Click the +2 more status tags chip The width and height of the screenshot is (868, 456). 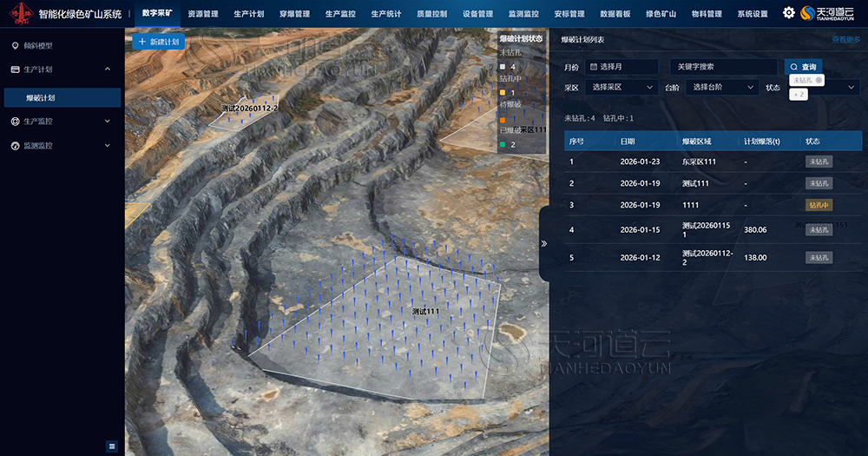pyautogui.click(x=799, y=94)
